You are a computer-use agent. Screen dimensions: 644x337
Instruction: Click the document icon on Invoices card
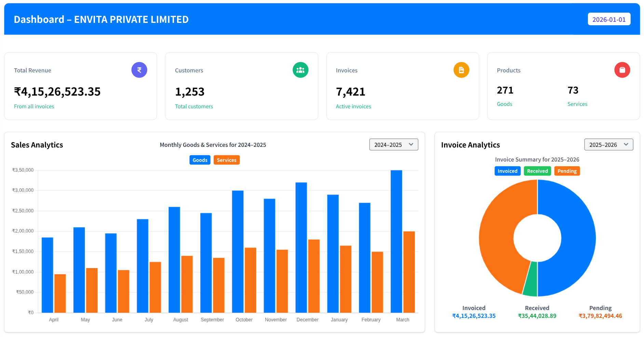(461, 70)
